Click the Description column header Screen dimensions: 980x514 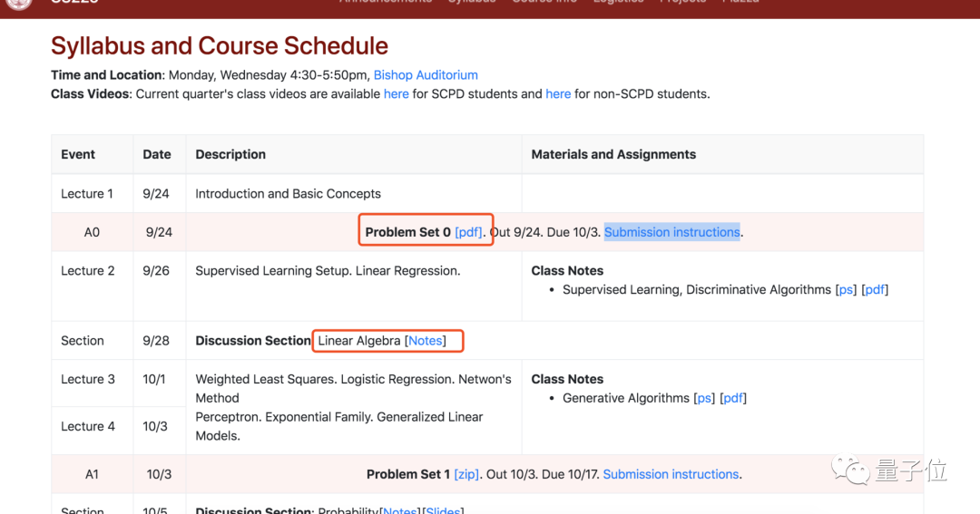(230, 155)
